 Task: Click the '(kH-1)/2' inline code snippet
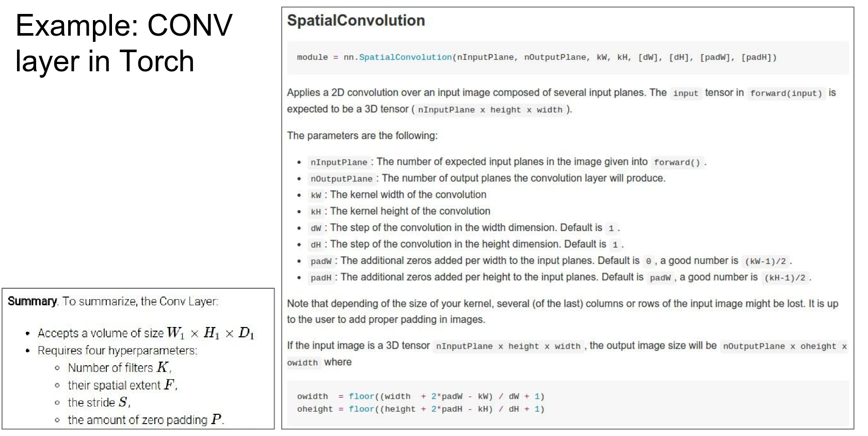point(784,278)
